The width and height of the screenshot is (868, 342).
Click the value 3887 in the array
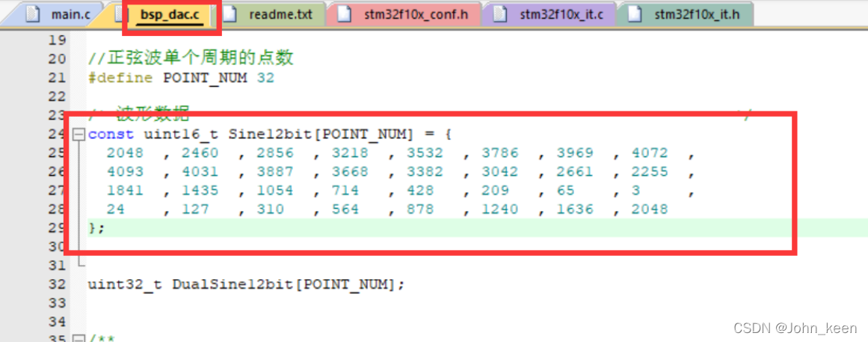pos(275,171)
